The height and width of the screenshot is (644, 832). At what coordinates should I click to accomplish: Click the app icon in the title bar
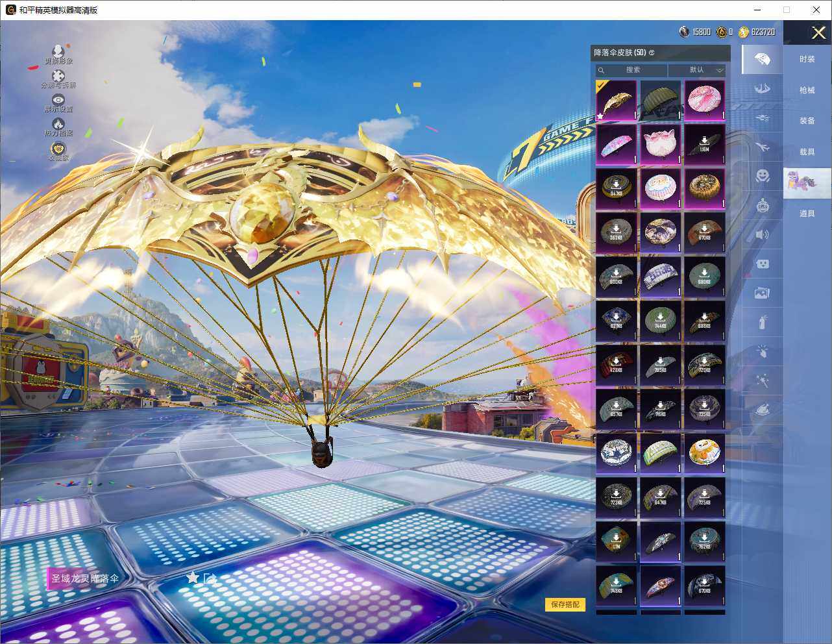(x=10, y=10)
